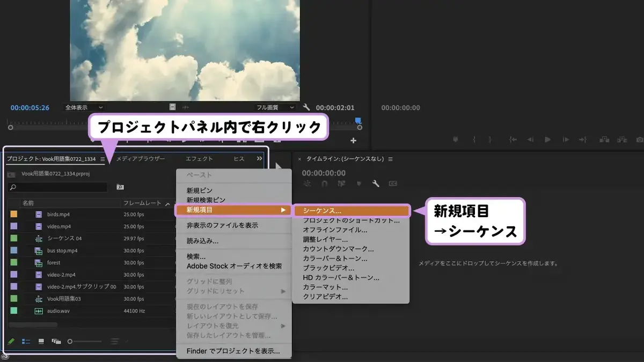The image size is (644, 362).
Task: Click the timeline captions CC icon
Action: (x=393, y=183)
